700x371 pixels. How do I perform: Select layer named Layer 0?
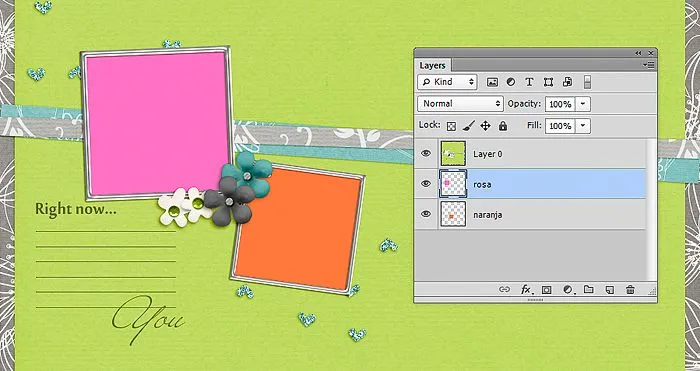488,154
